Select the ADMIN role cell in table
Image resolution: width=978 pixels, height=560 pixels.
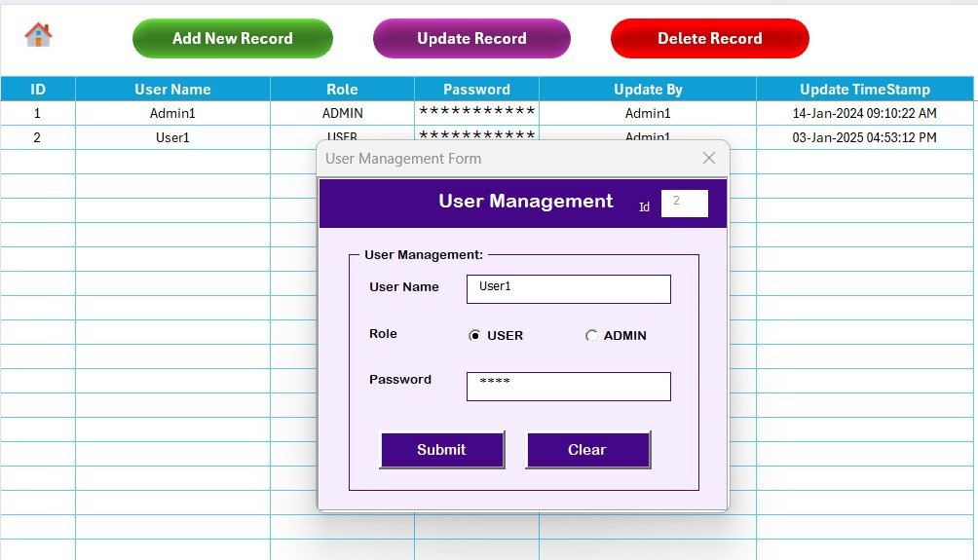click(x=343, y=114)
